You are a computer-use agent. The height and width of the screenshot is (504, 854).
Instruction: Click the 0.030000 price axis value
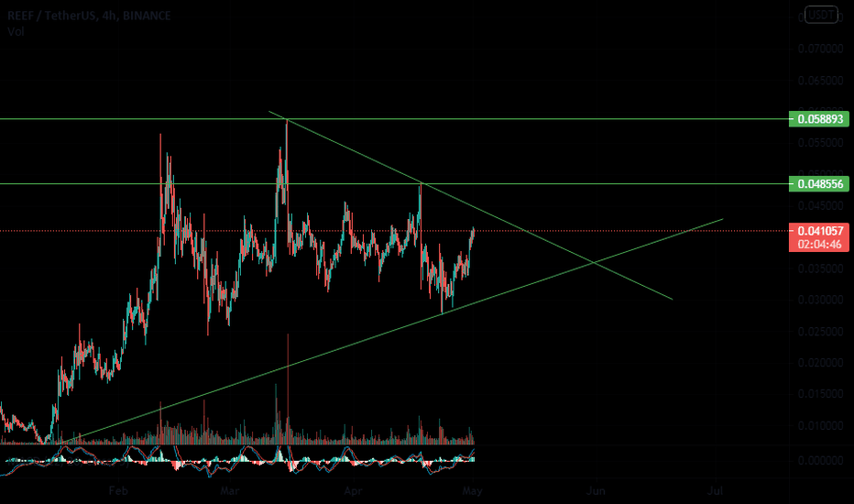coord(821,301)
